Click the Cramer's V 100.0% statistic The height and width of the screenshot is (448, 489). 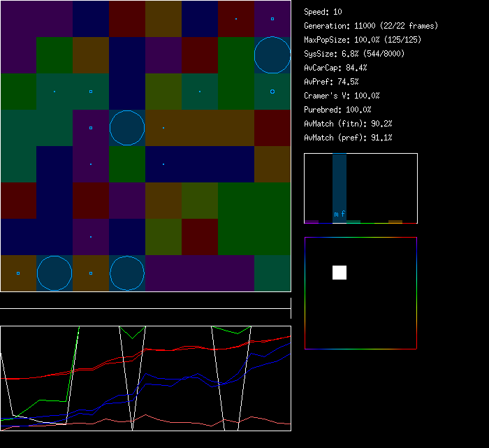tap(342, 96)
